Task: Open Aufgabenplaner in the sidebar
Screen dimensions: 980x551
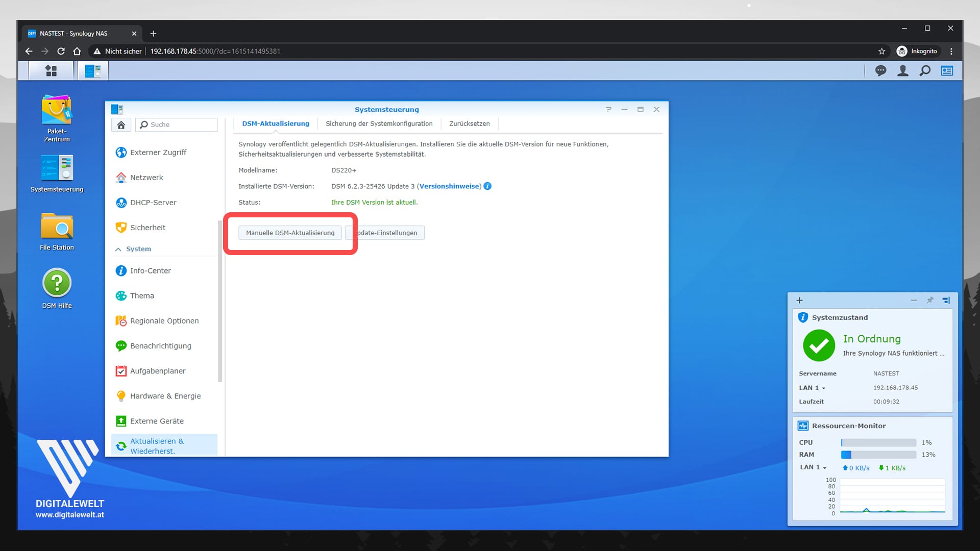Action: pyautogui.click(x=164, y=371)
